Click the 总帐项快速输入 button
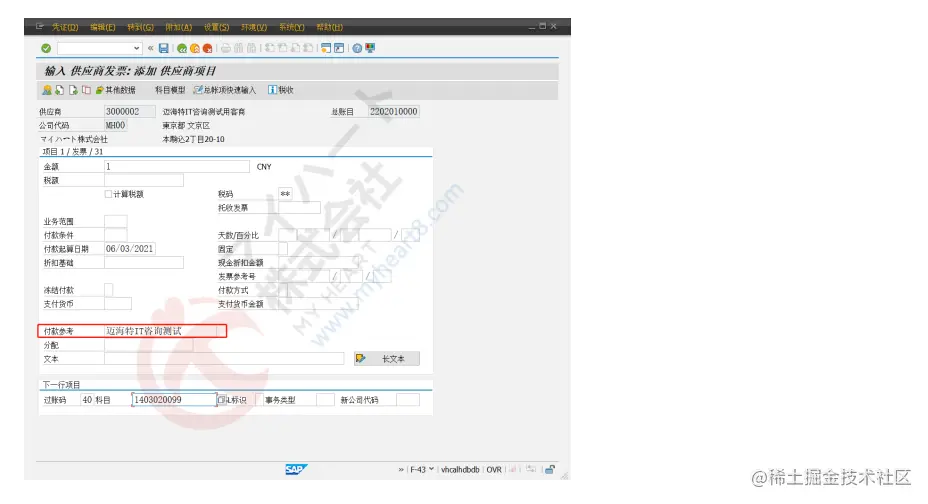This screenshot has height=504, width=928. tap(225, 90)
